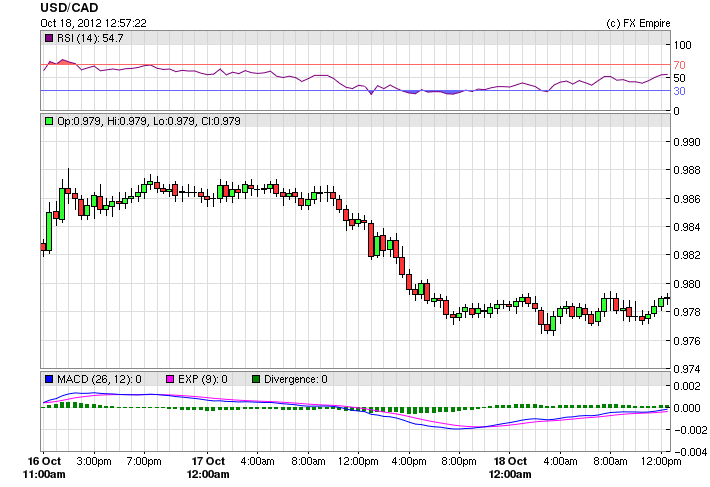Click the 0.978 price axis label
Image resolution: width=710 pixels, height=487 pixels.
687,312
